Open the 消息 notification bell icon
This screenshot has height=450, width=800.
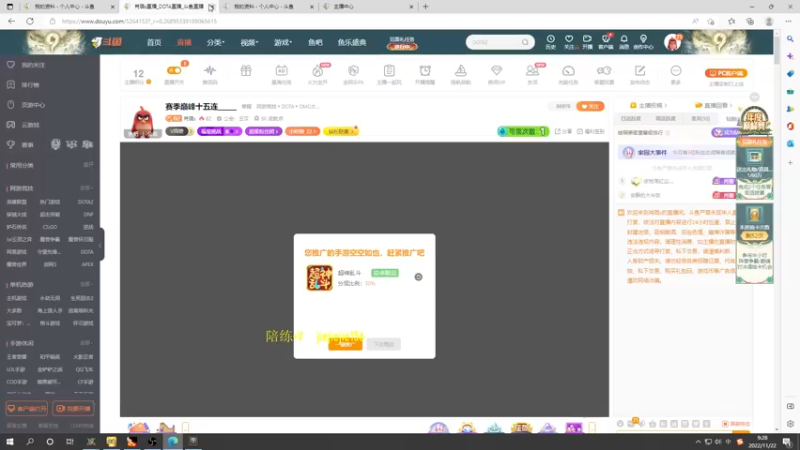pos(624,42)
